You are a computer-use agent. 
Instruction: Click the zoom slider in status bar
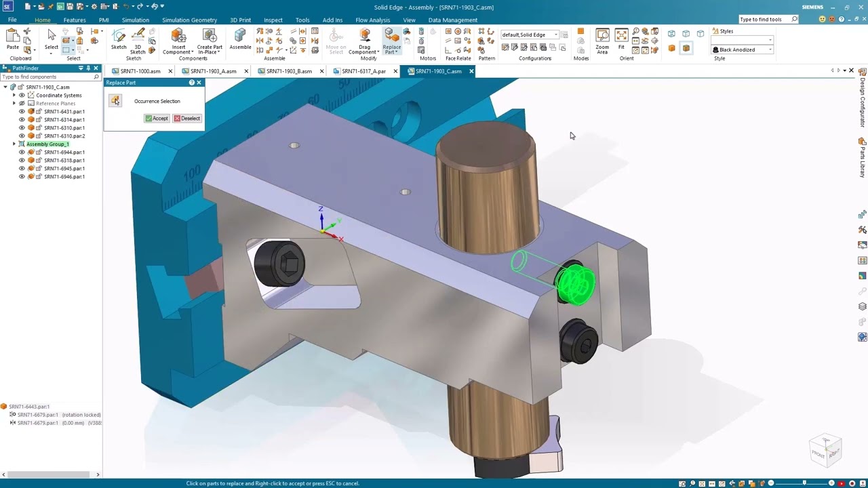click(x=804, y=483)
